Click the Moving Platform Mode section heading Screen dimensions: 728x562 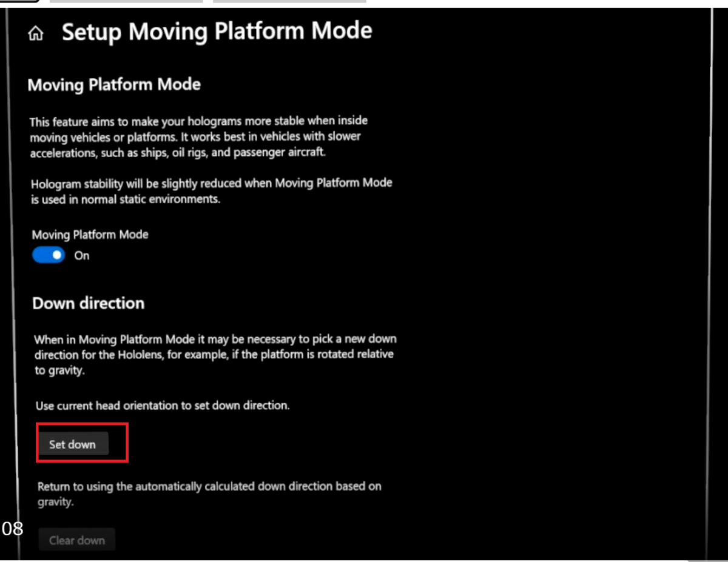click(114, 84)
